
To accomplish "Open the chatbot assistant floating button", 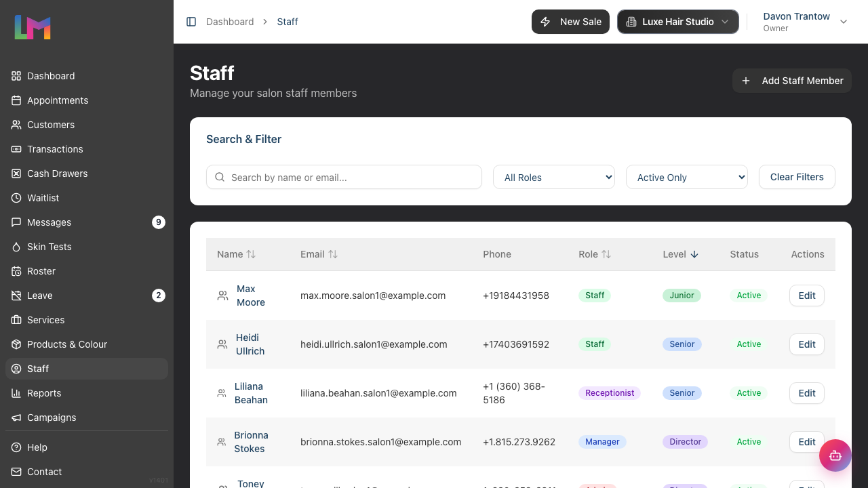I will [x=835, y=455].
